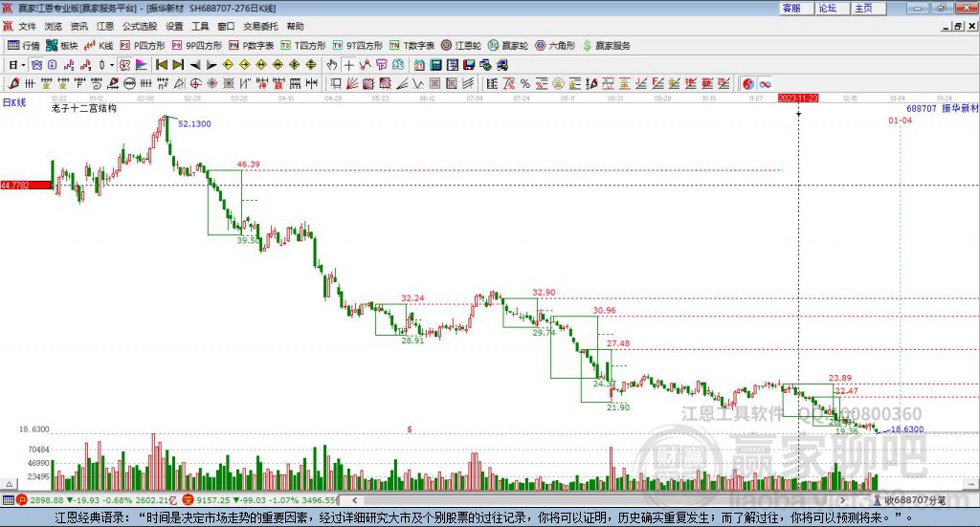
Task: Open the 浏览 menu
Action: point(54,26)
